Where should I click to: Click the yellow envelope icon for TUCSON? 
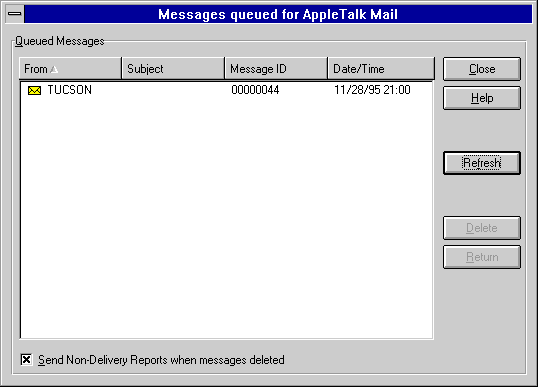pos(34,90)
